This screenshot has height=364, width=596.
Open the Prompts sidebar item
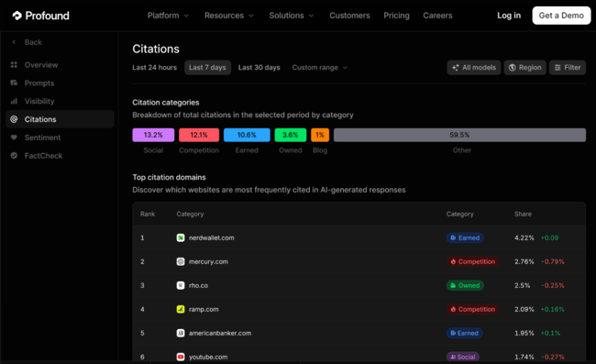[x=60, y=83]
